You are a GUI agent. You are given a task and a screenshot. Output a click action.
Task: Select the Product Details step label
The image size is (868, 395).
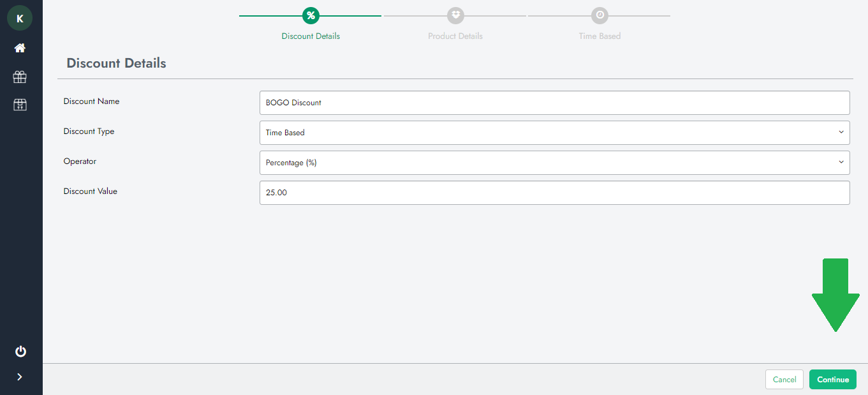[455, 36]
